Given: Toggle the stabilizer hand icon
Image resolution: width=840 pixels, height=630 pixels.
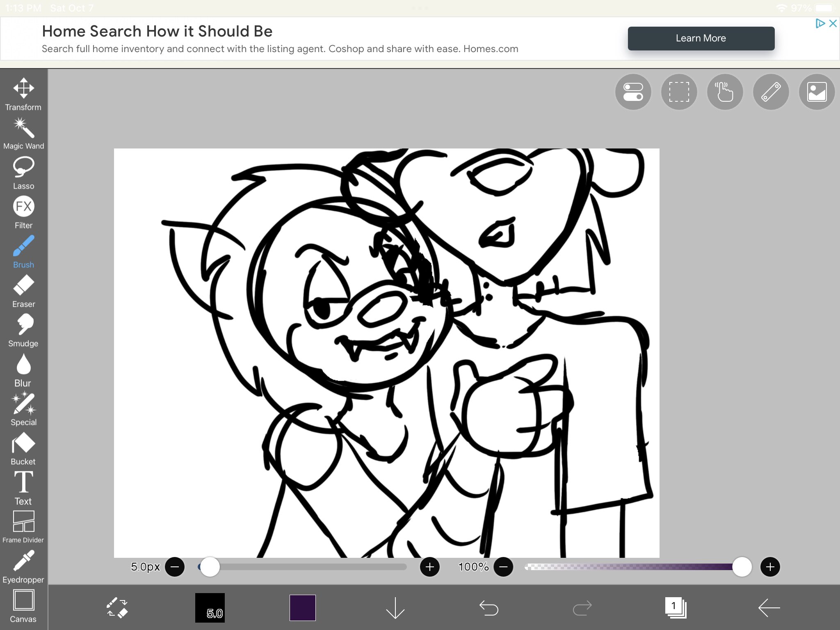Looking at the screenshot, I should tap(725, 92).
